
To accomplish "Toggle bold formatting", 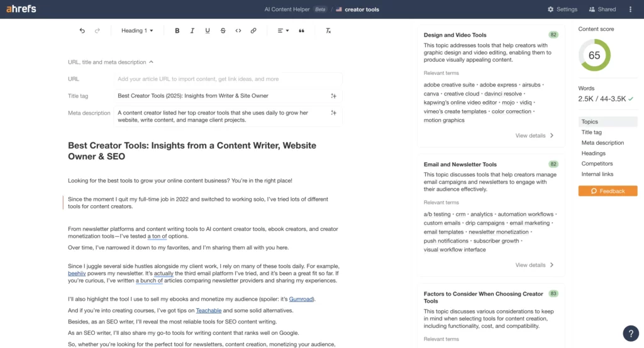I will pos(177,30).
